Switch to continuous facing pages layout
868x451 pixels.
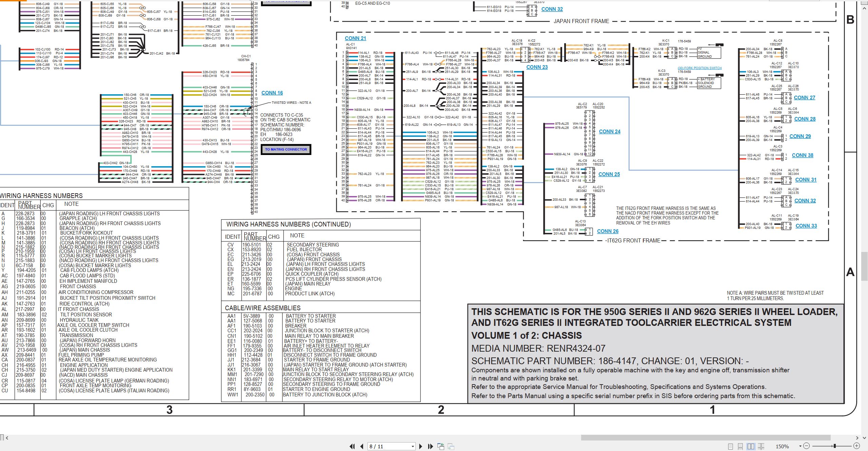(761, 446)
